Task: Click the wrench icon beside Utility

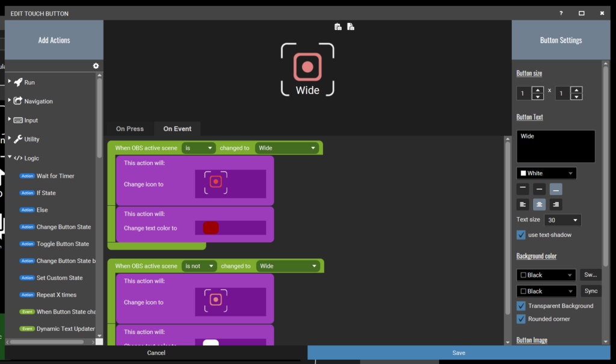Action: pyautogui.click(x=18, y=139)
